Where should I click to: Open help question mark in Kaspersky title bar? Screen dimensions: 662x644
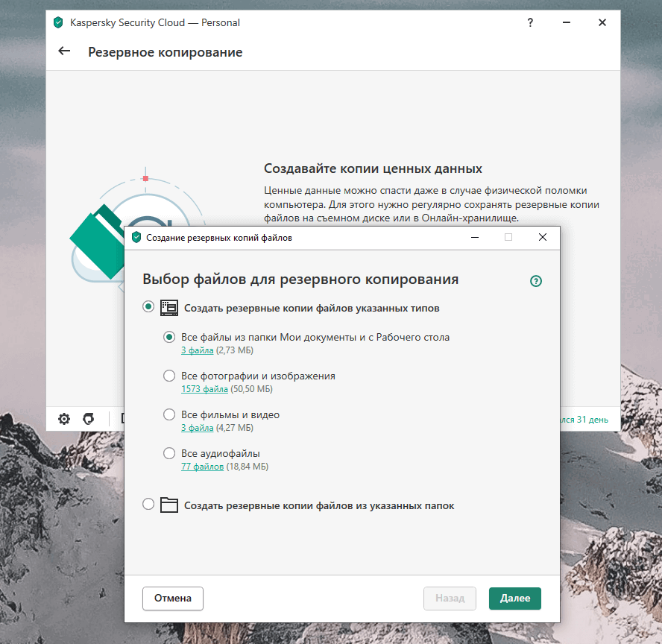pyautogui.click(x=530, y=23)
